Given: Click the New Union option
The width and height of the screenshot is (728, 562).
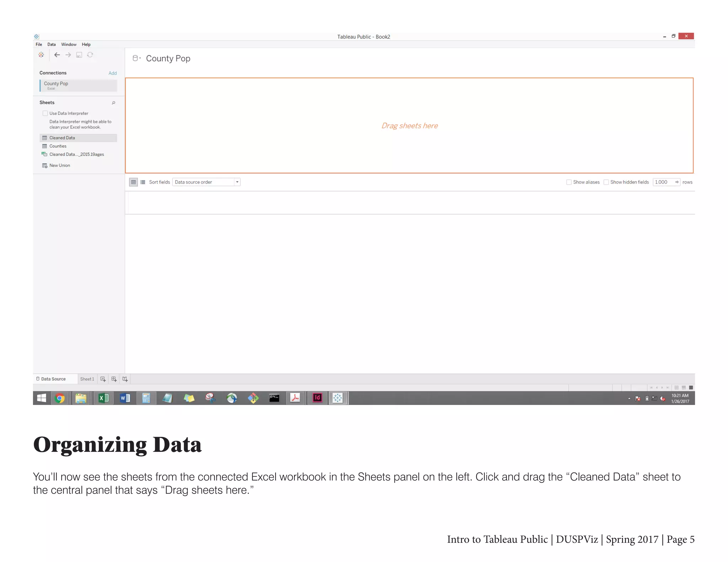Looking at the screenshot, I should coord(56,165).
